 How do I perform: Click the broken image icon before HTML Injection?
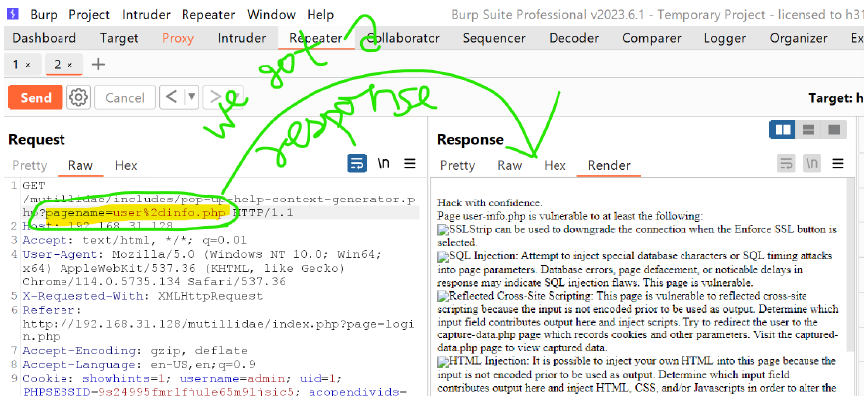[x=442, y=361]
